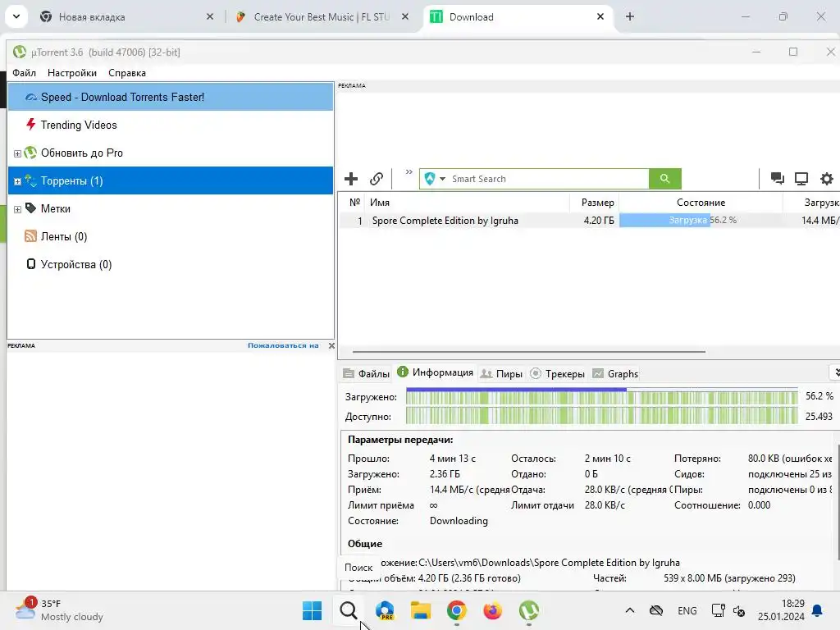Image resolution: width=840 pixels, height=630 pixels.
Task: Switch to the Пиры tab
Action: click(501, 373)
